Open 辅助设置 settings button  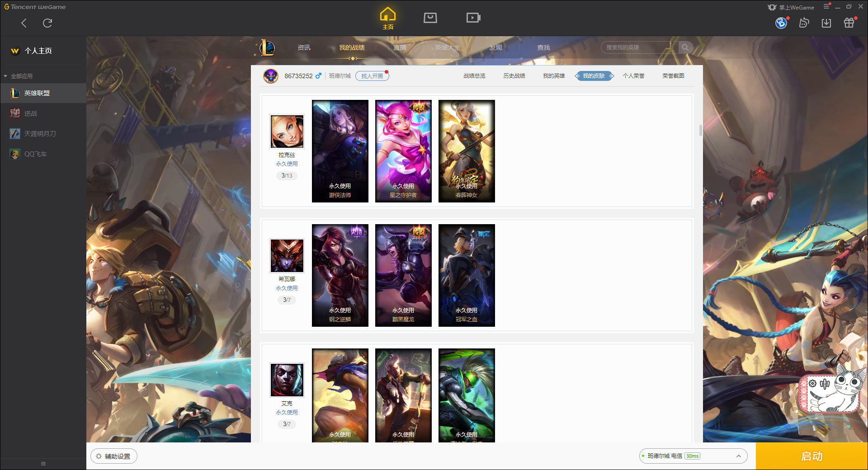pos(114,456)
